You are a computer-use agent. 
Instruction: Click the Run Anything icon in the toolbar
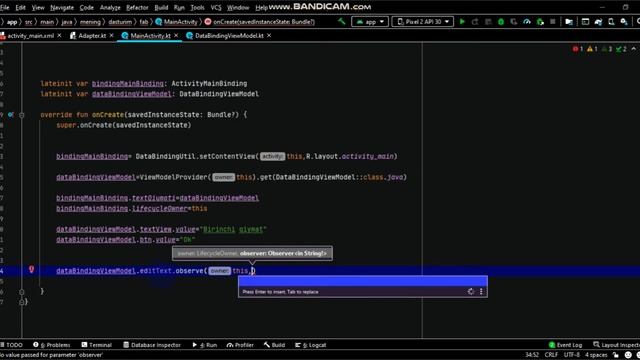tap(585, 22)
